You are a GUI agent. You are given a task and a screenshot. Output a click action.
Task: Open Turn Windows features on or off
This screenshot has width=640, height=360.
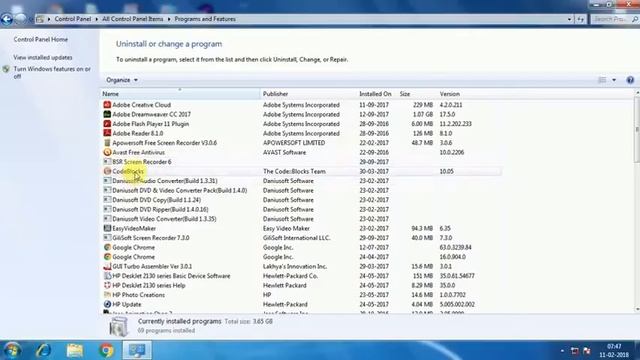point(52,72)
